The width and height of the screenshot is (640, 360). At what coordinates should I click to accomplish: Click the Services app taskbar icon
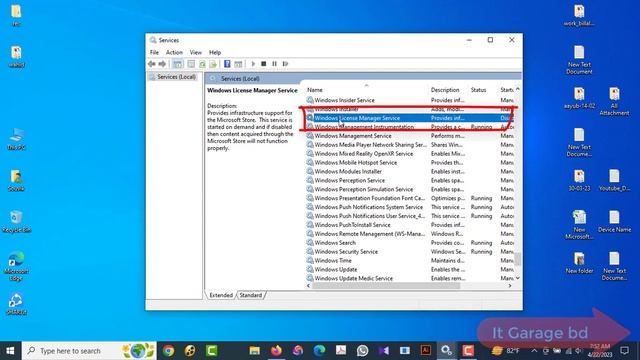[447, 351]
